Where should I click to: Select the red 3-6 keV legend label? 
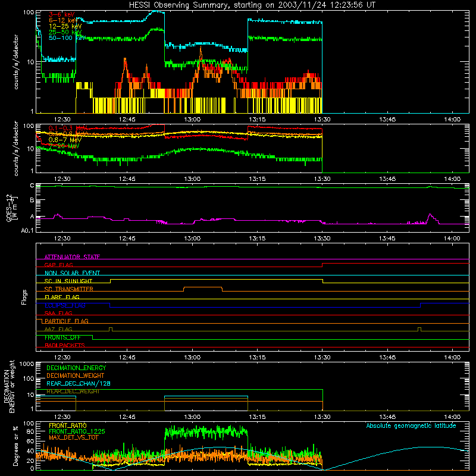coord(61,14)
